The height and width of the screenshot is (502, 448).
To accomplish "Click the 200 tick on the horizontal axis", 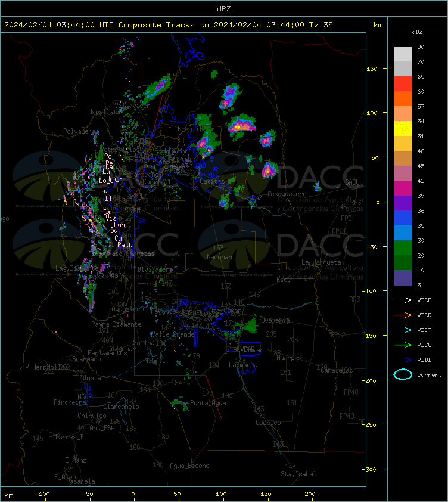I will [x=310, y=494].
